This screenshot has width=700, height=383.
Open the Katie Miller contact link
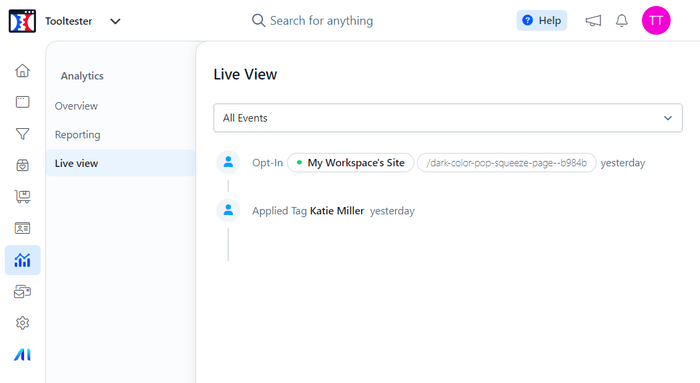coord(337,211)
